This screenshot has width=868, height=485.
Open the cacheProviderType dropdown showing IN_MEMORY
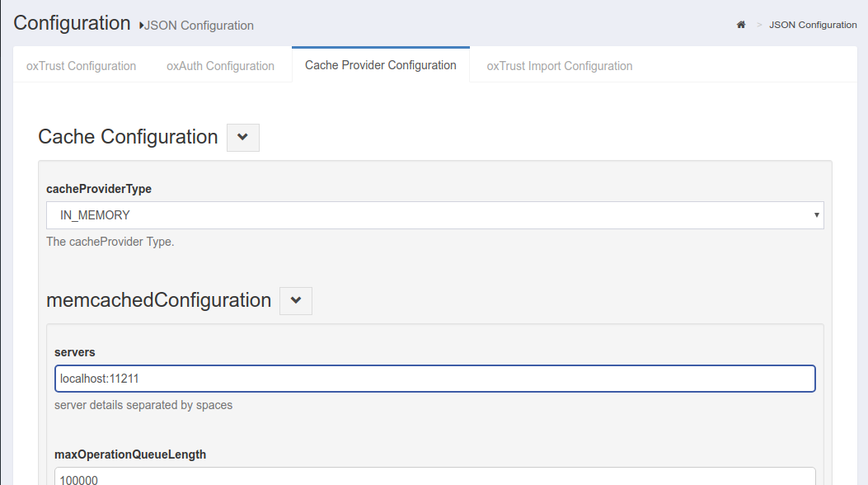[x=434, y=215]
